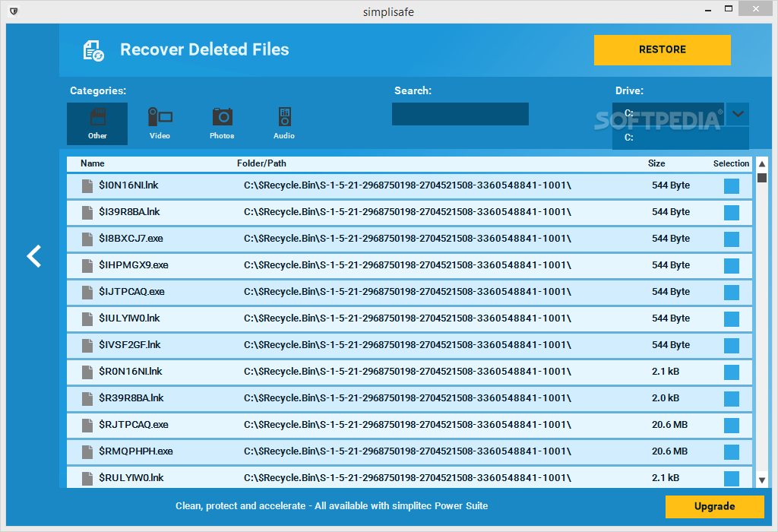Screen dimensions: 778x532
Task: Toggle selection box for $IJTPCAQ.exe
Action: pyautogui.click(x=732, y=293)
